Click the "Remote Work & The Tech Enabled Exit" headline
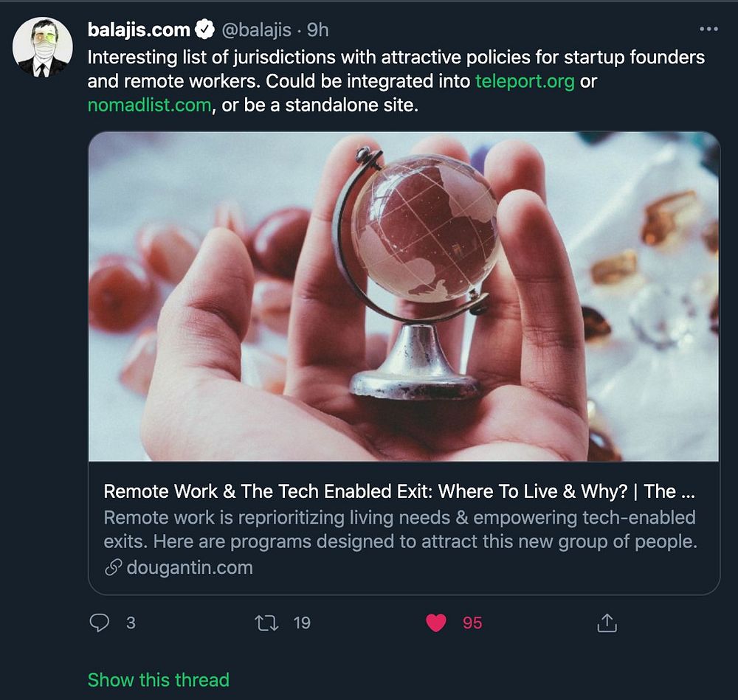The width and height of the screenshot is (738, 700). pyautogui.click(x=399, y=491)
